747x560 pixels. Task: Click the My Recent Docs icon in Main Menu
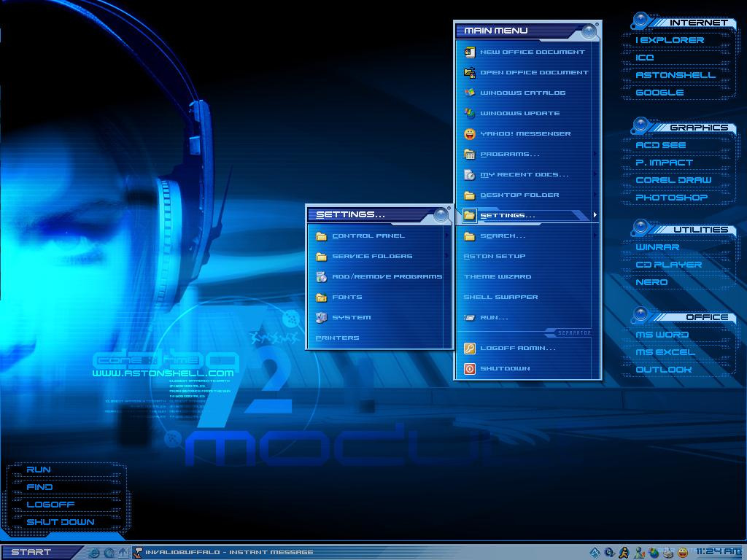coord(470,175)
